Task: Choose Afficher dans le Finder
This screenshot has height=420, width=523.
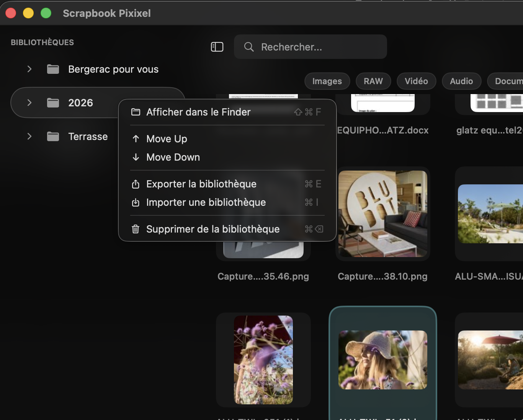Action: click(x=198, y=112)
